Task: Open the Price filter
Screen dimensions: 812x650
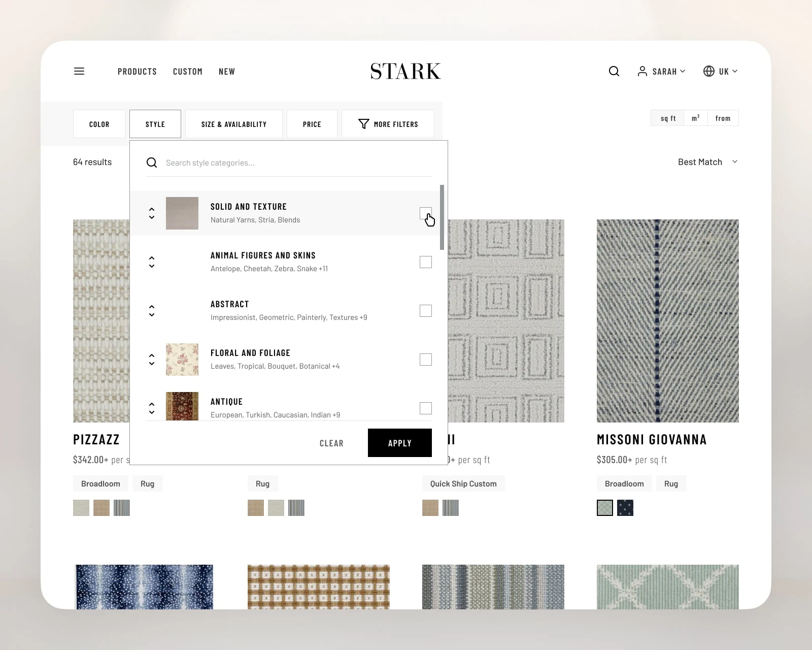Action: pos(312,124)
